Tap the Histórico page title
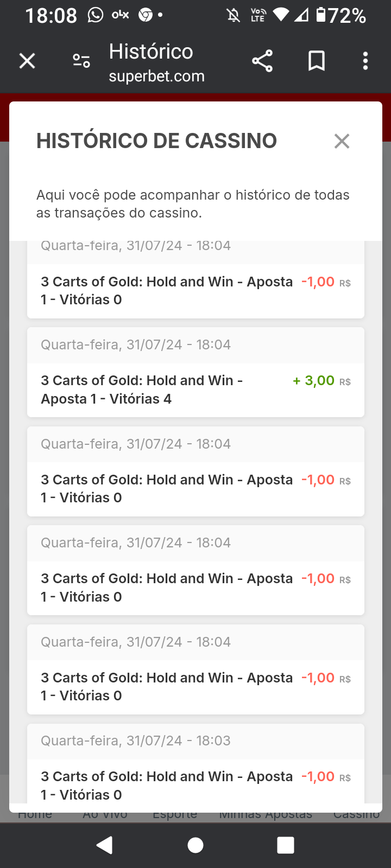 coord(151,52)
